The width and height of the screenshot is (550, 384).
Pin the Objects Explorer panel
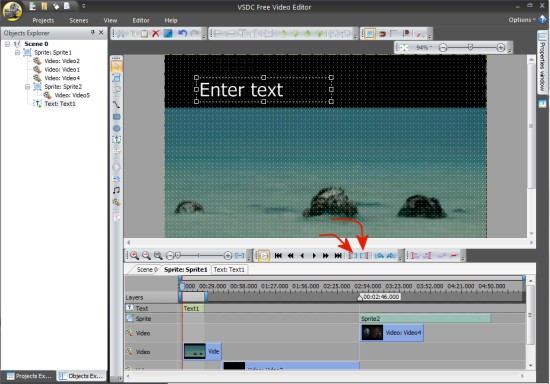(x=93, y=32)
